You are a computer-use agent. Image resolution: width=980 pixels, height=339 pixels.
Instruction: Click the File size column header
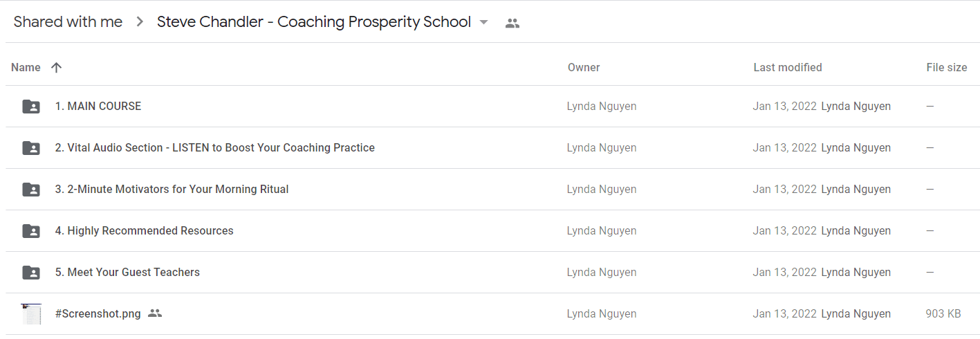[947, 67]
